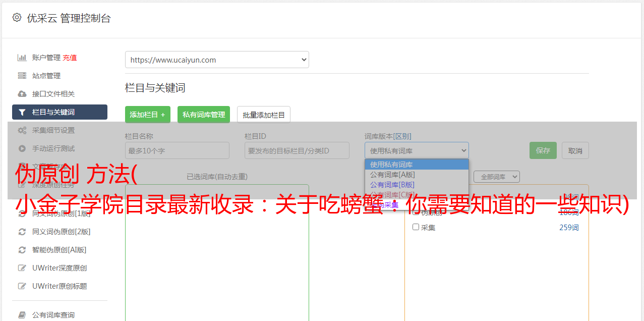The height and width of the screenshot is (321, 644).
Task: Choose 公有词库[A版] from the dropdown list
Action: tap(417, 175)
